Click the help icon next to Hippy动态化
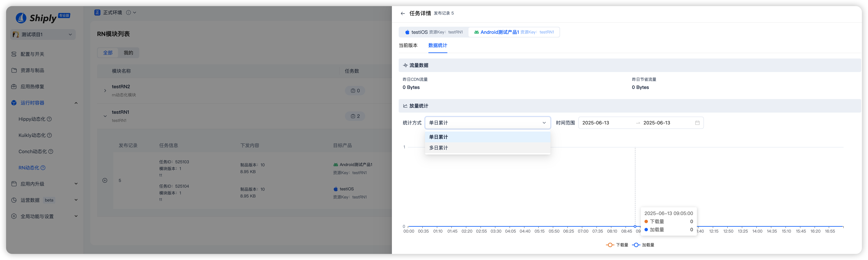This screenshot has height=260, width=868. (x=49, y=119)
